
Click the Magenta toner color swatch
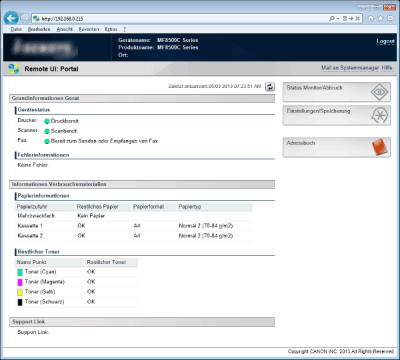pyautogui.click(x=20, y=282)
